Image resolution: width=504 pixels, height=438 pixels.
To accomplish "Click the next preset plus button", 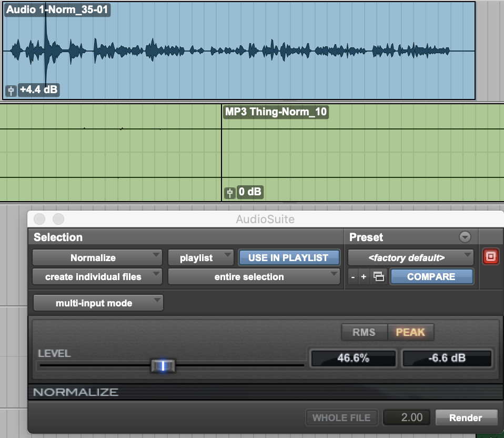I will click(364, 277).
